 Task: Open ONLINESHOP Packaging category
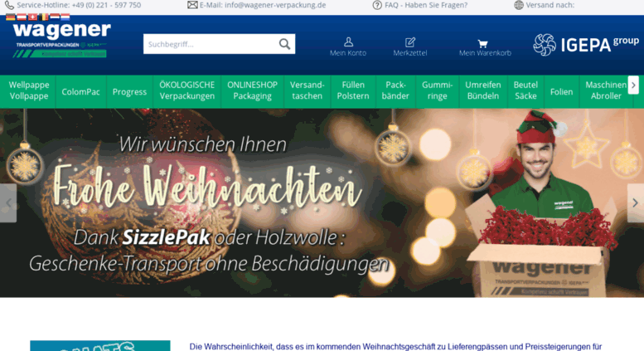point(252,90)
